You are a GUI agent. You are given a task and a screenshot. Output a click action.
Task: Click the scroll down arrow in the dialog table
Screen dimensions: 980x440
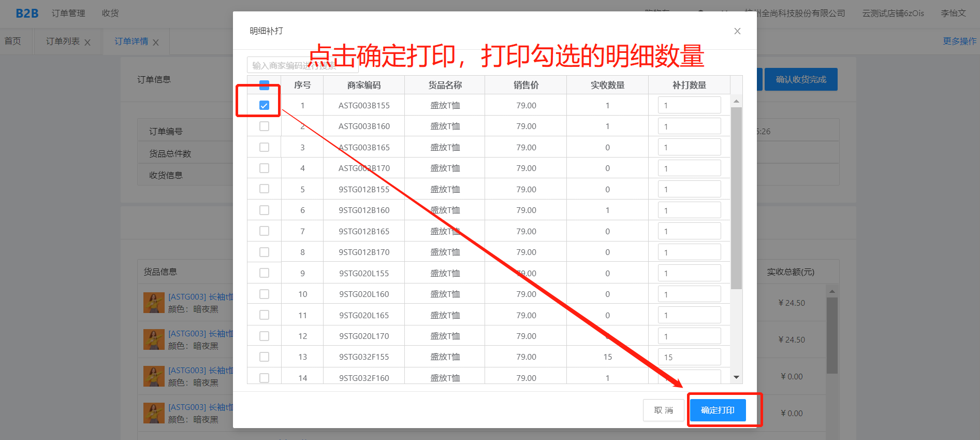click(x=736, y=377)
